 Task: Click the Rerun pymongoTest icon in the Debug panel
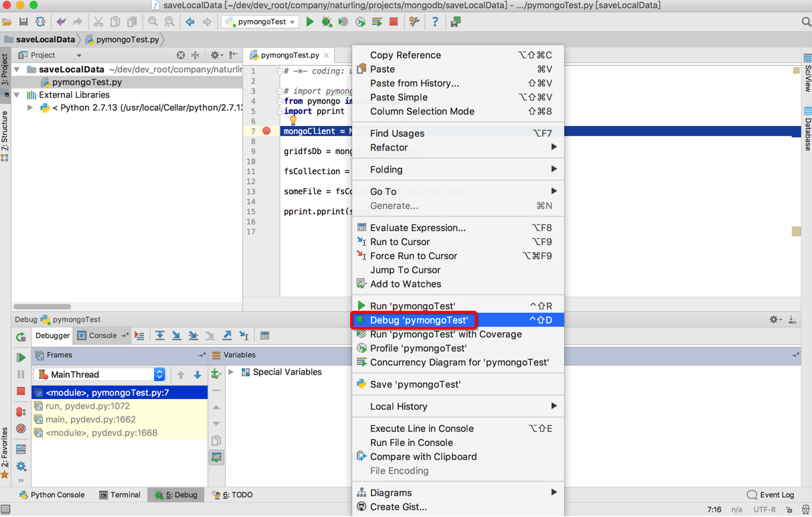tap(21, 337)
